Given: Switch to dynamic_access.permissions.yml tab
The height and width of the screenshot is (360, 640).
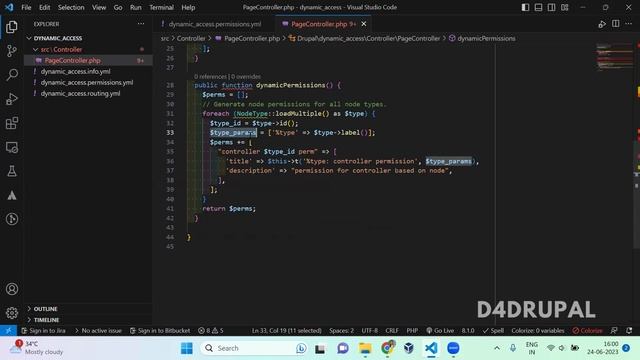Looking at the screenshot, I should (215, 24).
